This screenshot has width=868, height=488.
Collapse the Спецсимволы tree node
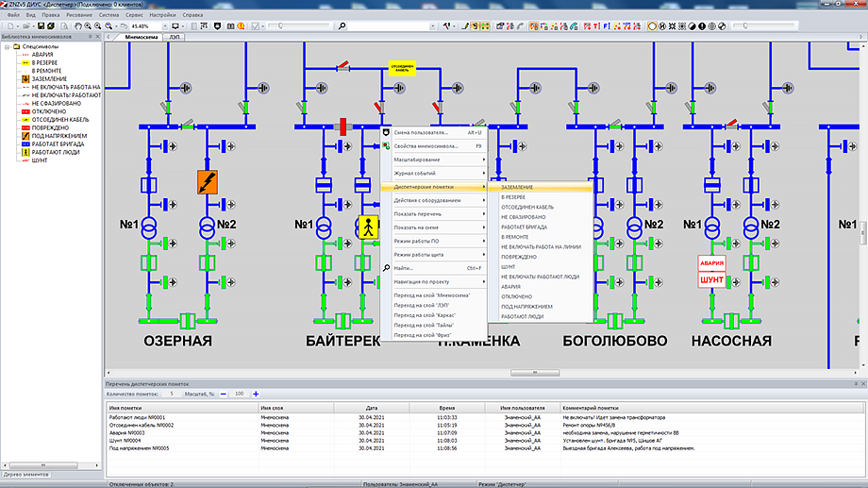click(6, 46)
